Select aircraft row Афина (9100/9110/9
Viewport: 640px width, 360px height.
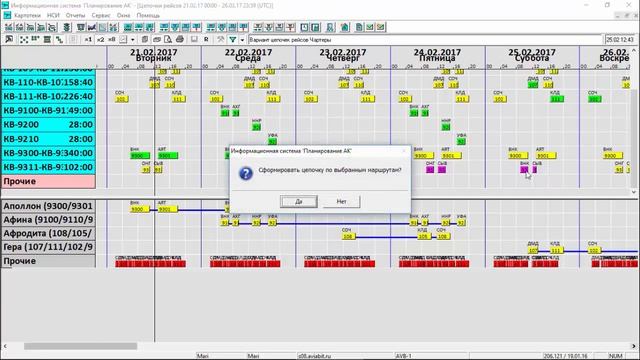(x=48, y=220)
